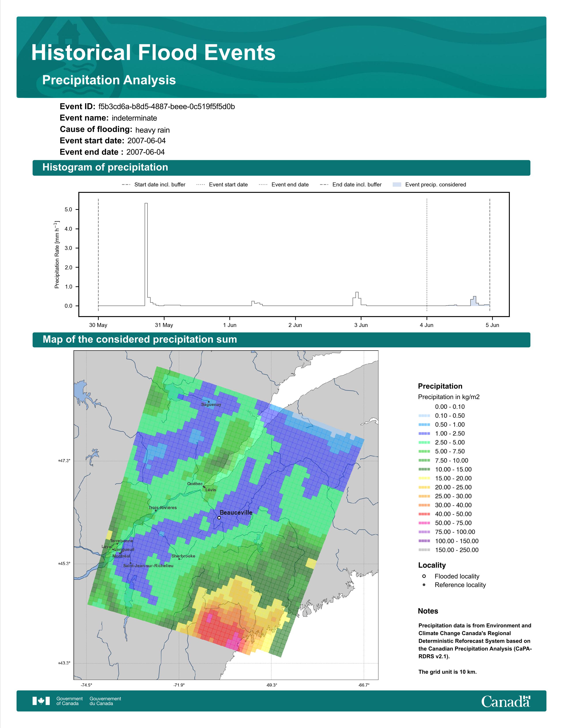The width and height of the screenshot is (563, 728).
Task: Click the 1.00 - 2.50 precipitation swatch
Action: pyautogui.click(x=424, y=434)
